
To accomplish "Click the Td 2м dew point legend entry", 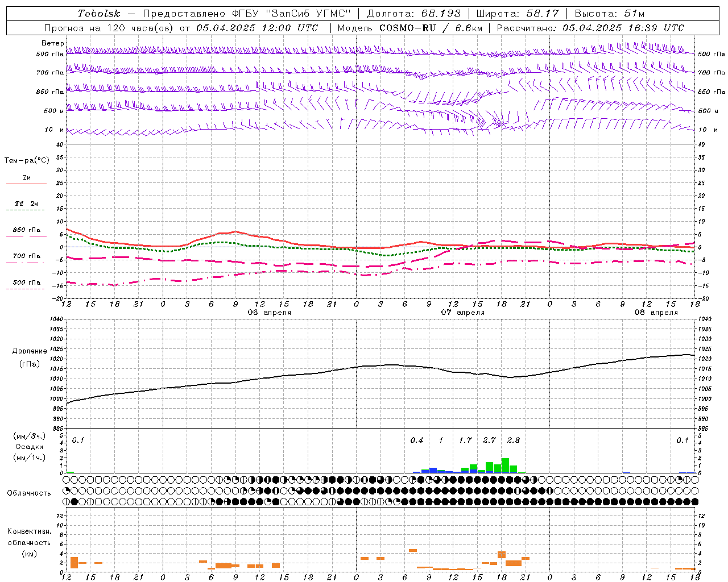I will click(26, 203).
